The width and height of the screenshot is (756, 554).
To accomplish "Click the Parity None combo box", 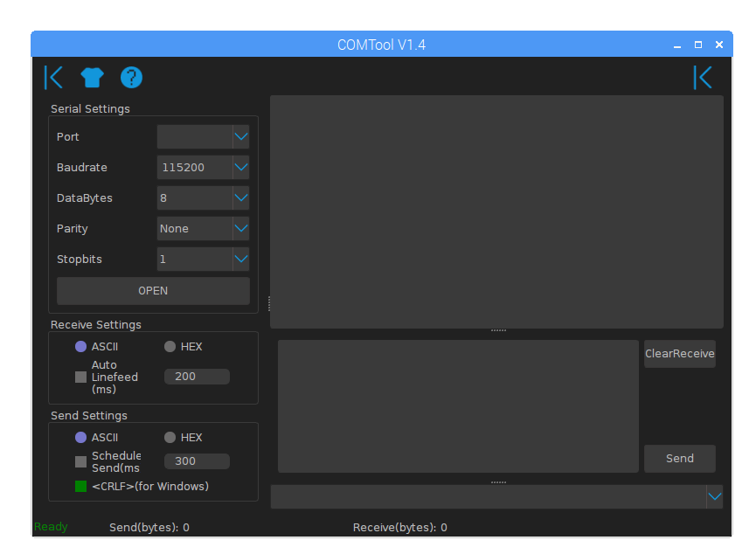I will click(203, 229).
